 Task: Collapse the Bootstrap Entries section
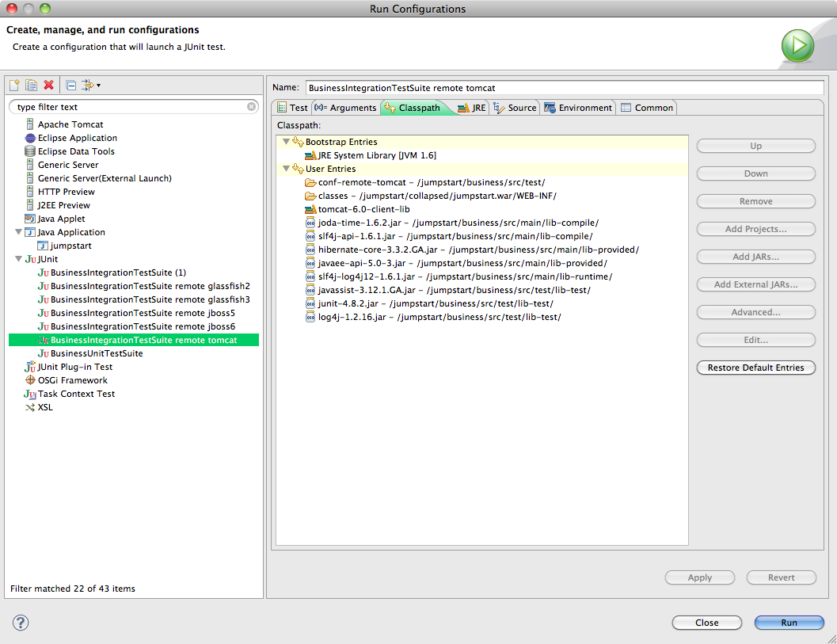pos(286,142)
